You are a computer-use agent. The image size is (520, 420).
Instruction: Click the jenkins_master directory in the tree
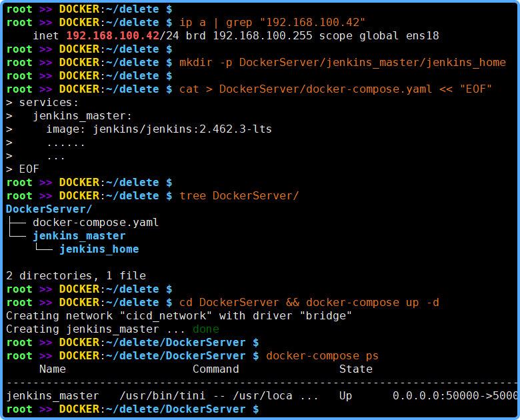tap(79, 236)
